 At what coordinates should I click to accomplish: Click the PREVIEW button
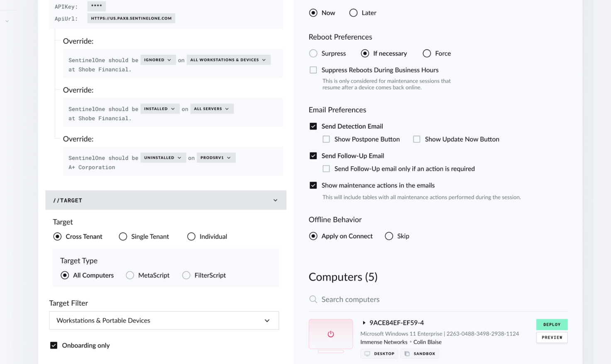click(x=552, y=337)
